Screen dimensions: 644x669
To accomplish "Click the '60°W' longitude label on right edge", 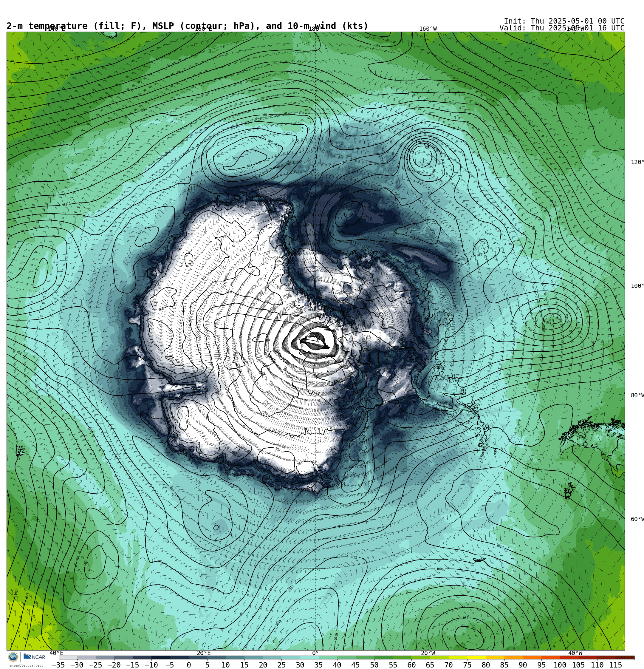I will pyautogui.click(x=637, y=519).
